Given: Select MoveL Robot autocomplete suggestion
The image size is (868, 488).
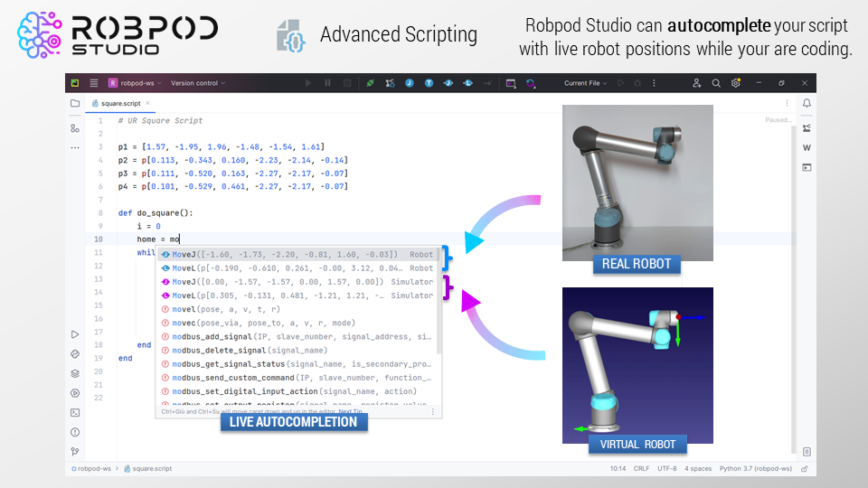Looking at the screenshot, I should (x=297, y=268).
